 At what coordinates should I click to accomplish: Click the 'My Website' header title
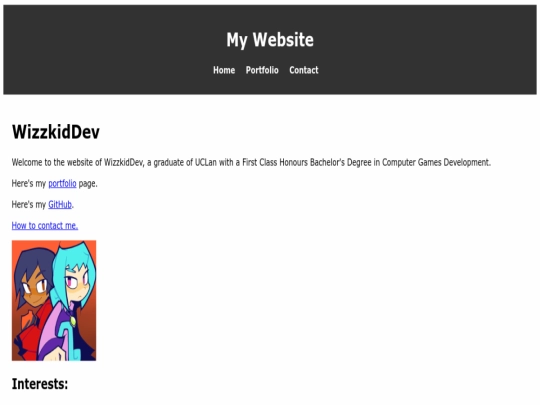[x=270, y=40]
